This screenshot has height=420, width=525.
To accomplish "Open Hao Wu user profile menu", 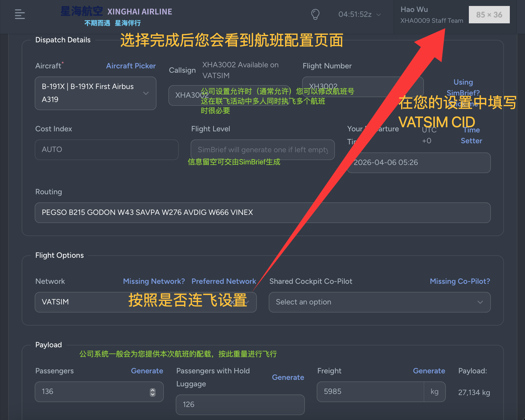I will click(432, 15).
